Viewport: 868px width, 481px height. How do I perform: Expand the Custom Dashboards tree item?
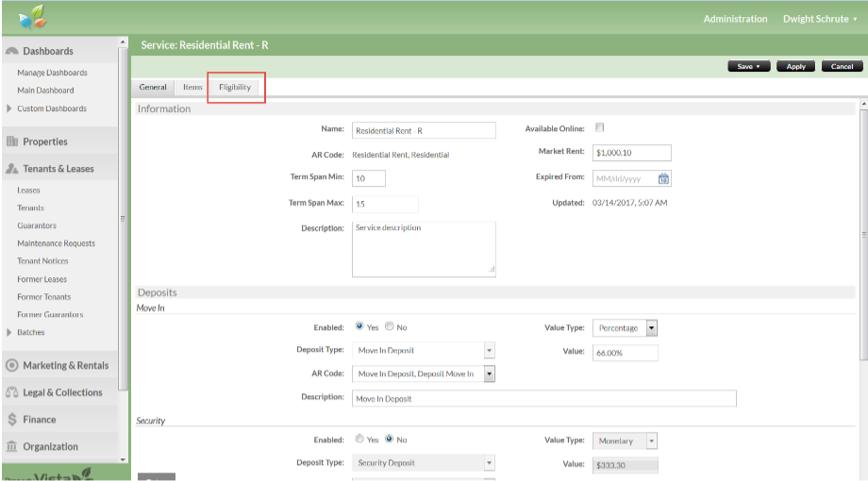pos(9,108)
